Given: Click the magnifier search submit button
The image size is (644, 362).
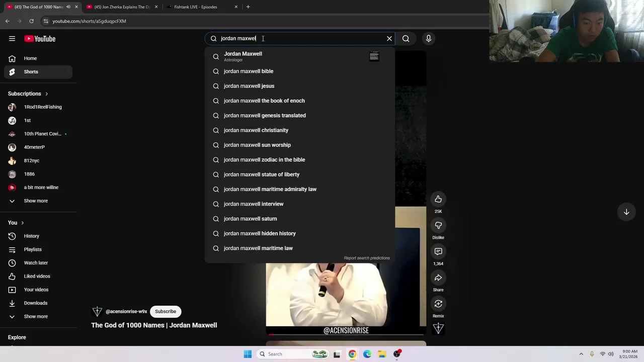Looking at the screenshot, I should pos(406,38).
